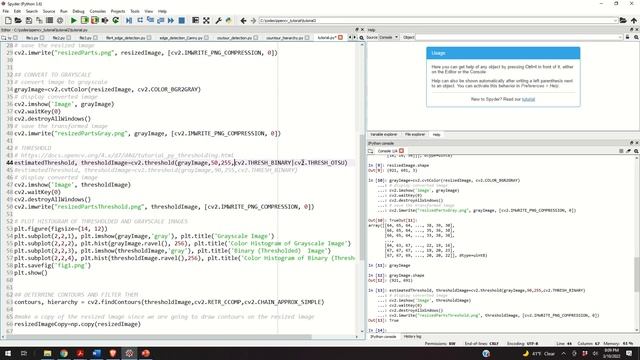Open Preferences with the wrench icon
Image resolution: width=640 pixels, height=360 pixels.
point(218,20)
